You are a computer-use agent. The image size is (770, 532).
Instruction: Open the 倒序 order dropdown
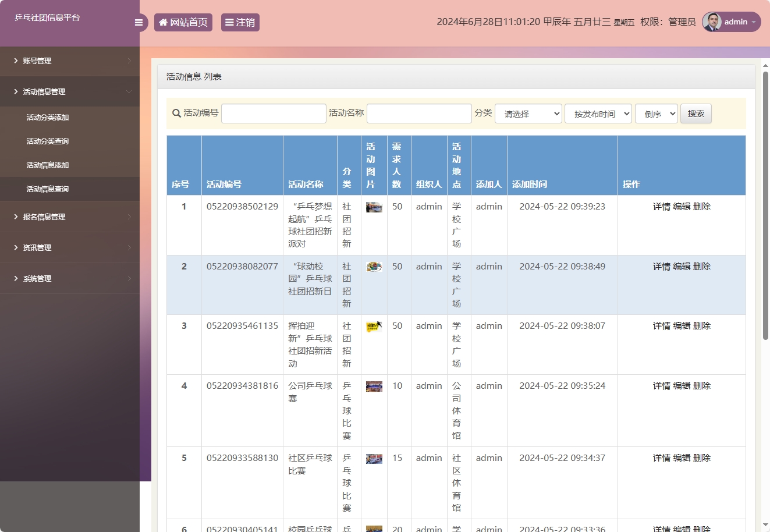coord(656,114)
